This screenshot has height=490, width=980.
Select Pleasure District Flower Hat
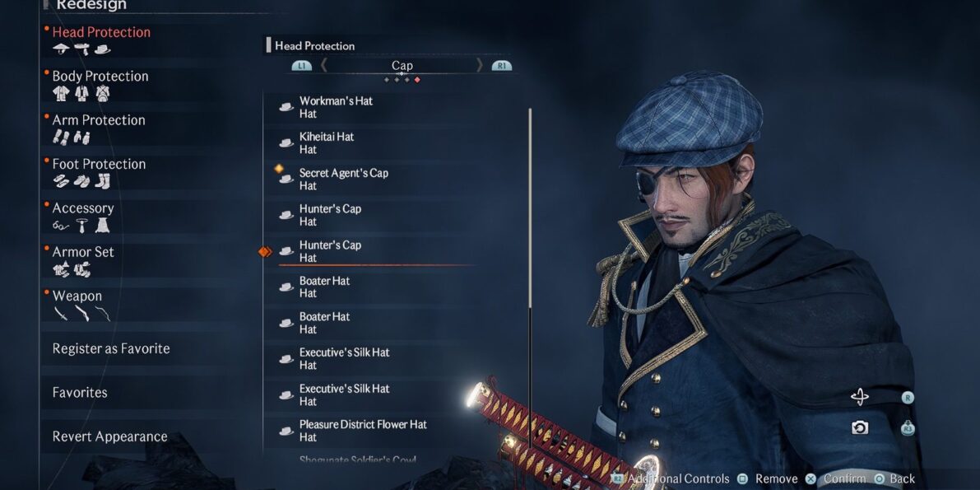click(x=375, y=431)
